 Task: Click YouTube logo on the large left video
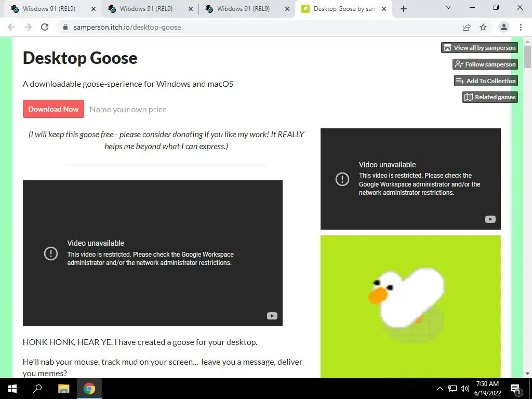[x=272, y=316]
